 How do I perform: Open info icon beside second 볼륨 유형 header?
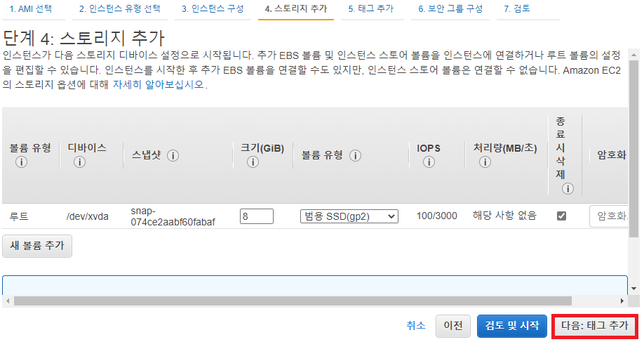pyautogui.click(x=355, y=156)
